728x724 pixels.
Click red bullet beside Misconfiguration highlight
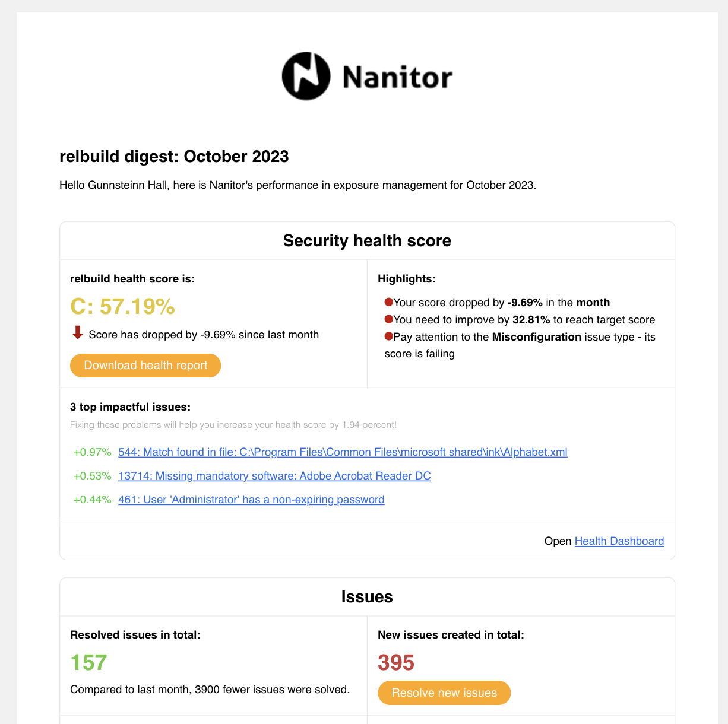click(x=389, y=336)
